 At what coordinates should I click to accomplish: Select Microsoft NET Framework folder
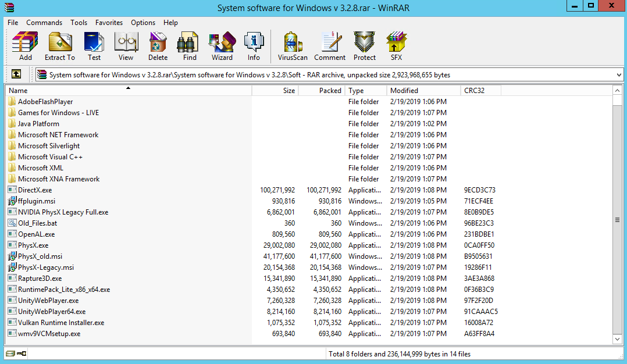(58, 135)
